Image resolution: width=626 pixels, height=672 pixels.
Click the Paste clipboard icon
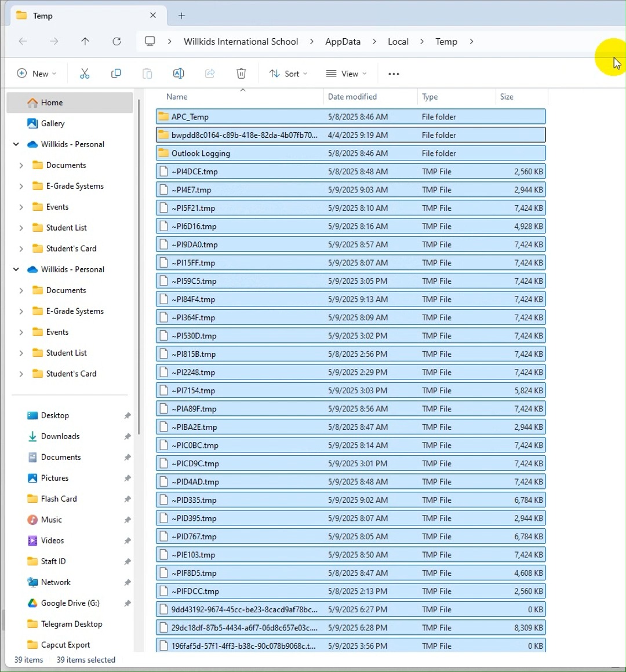147,74
